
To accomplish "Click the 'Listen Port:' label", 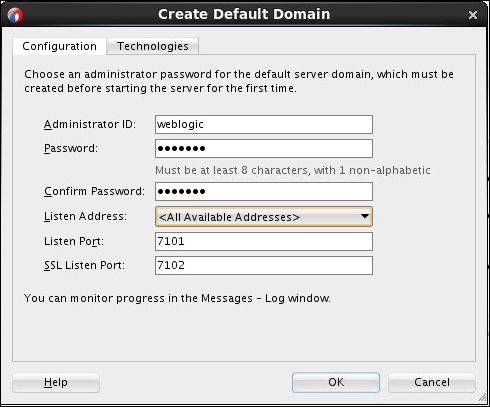I will (74, 241).
